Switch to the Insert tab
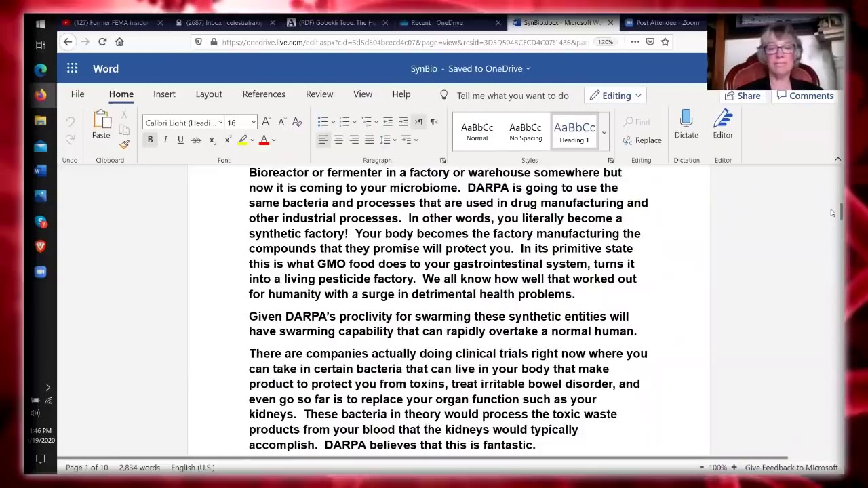This screenshot has width=868, height=488. 164,94
